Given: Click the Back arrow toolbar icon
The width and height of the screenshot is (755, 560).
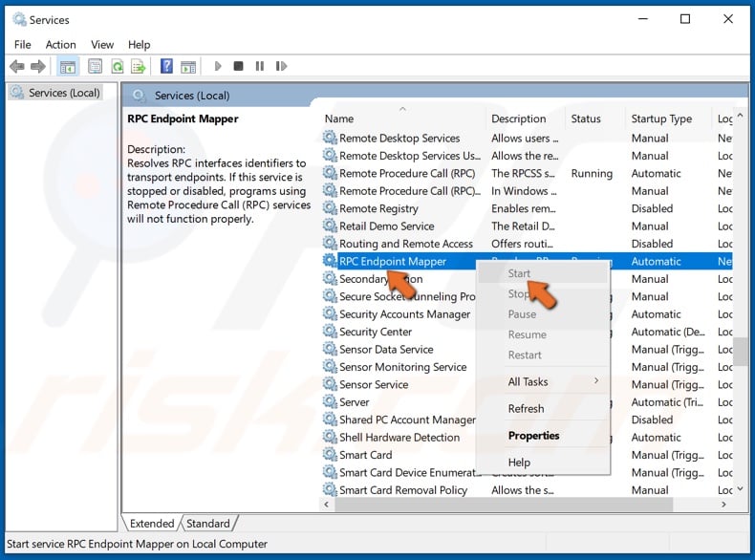Looking at the screenshot, I should (17, 66).
